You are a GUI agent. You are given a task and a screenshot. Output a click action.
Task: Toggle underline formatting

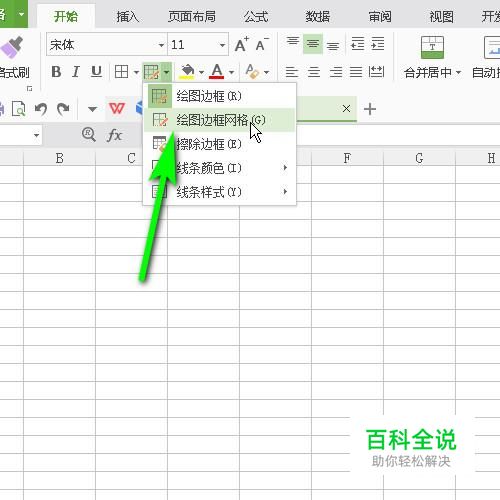click(x=96, y=72)
